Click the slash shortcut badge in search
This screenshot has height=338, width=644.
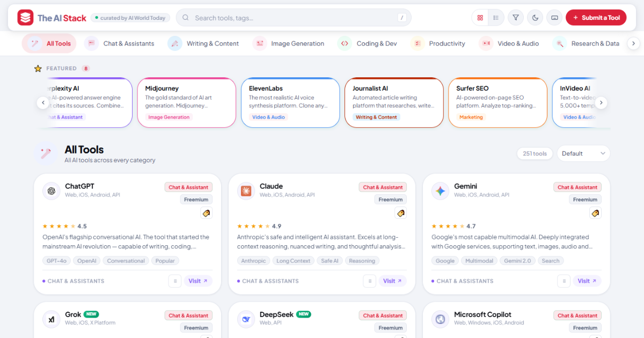[401, 18]
